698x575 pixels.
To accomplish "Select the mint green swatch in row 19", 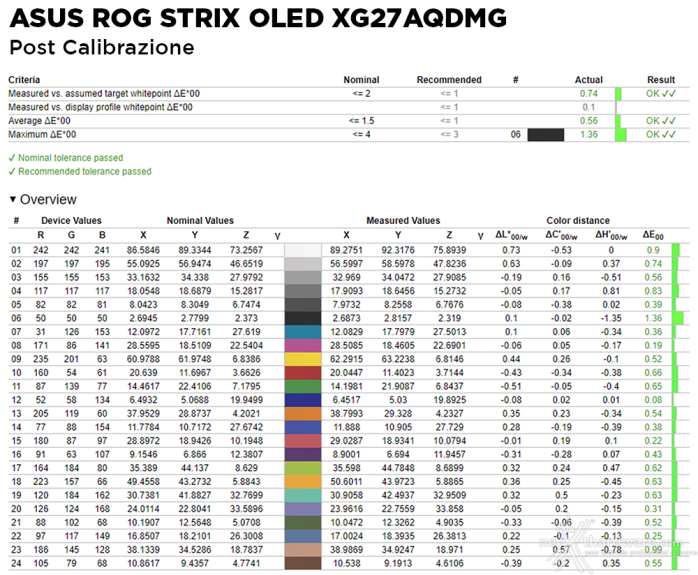I will click(303, 495).
